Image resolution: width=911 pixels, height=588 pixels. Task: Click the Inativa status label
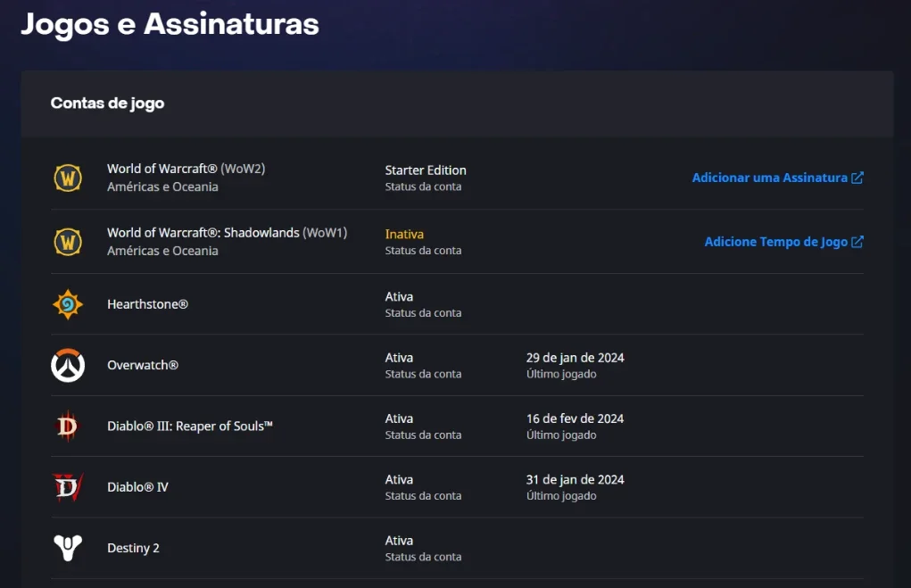[x=404, y=234]
